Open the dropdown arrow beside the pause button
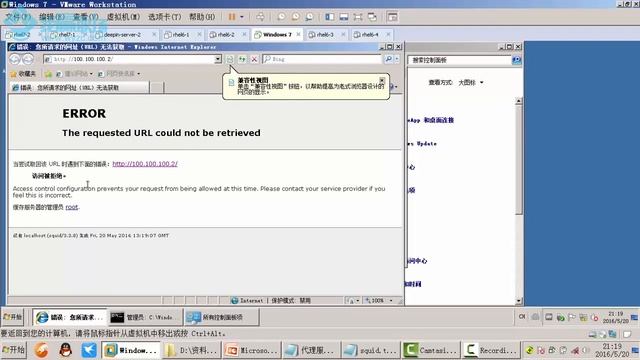The height and width of the screenshot is (360, 640). point(242,17)
